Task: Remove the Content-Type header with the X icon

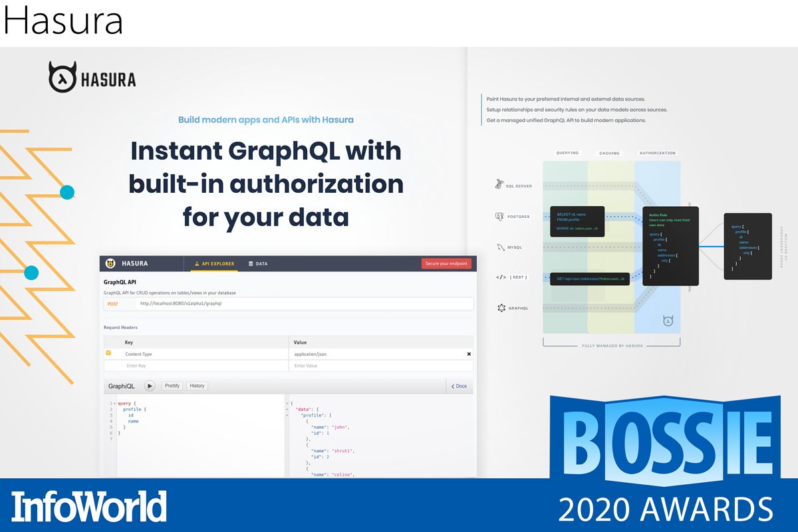Action: click(x=469, y=354)
